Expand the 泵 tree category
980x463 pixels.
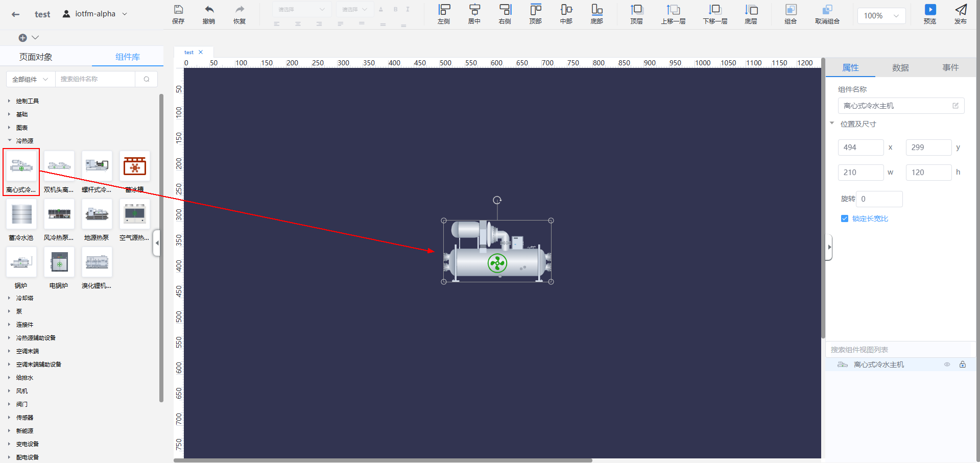point(9,311)
